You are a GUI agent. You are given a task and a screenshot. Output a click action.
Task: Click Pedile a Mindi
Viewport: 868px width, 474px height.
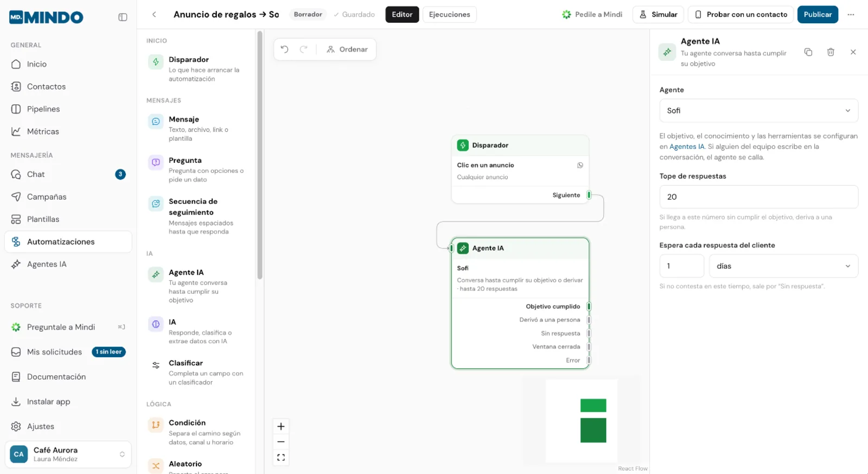(592, 15)
